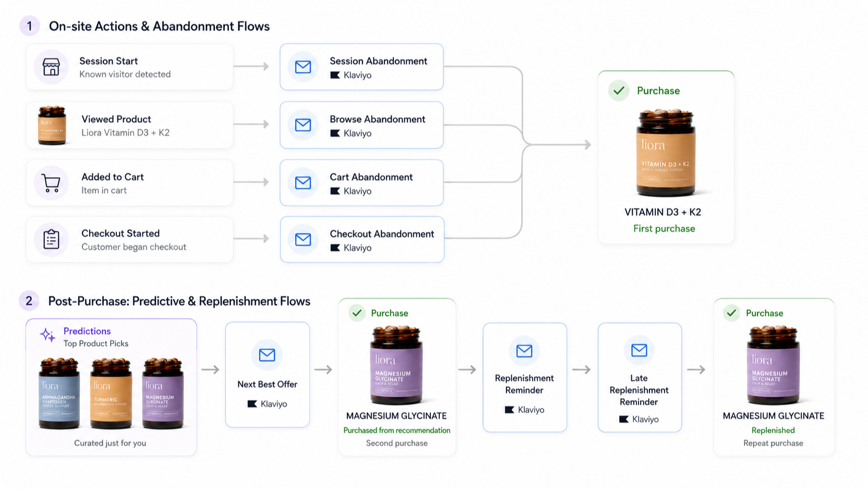Click the envelope icon in Next Best Offer card
The height and width of the screenshot is (489, 868).
tap(267, 355)
